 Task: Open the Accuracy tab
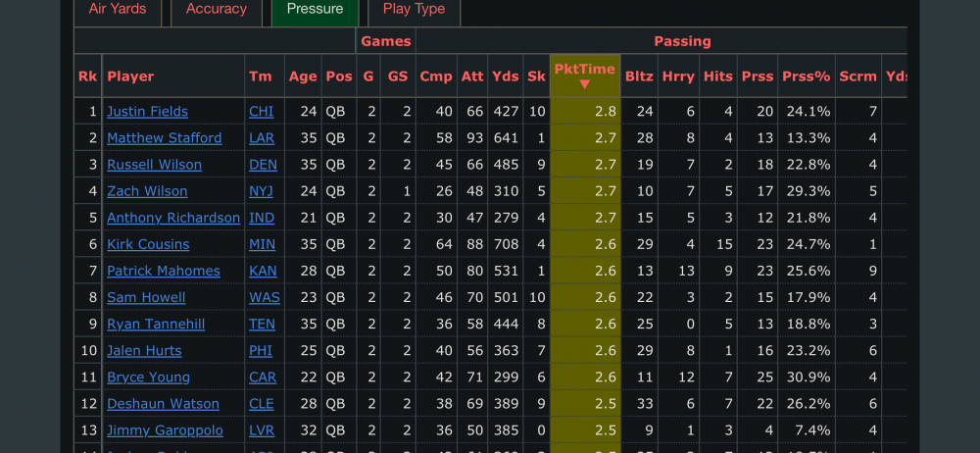pyautogui.click(x=217, y=10)
